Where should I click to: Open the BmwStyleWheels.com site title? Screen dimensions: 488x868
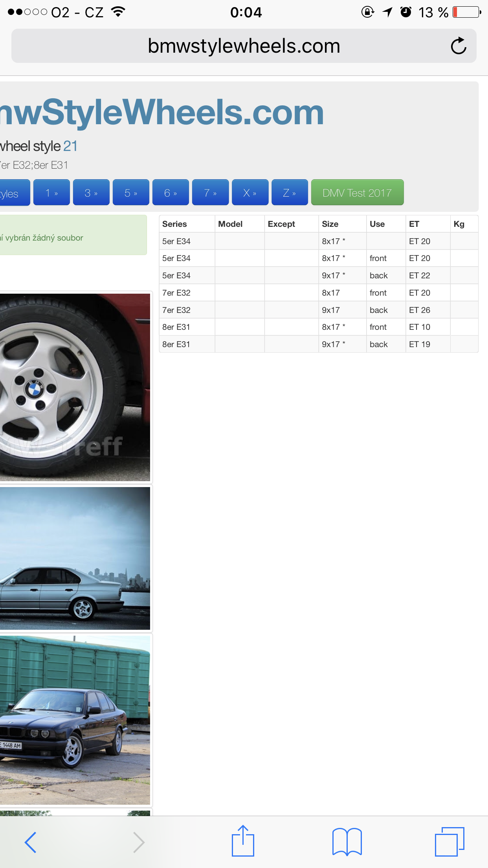162,112
